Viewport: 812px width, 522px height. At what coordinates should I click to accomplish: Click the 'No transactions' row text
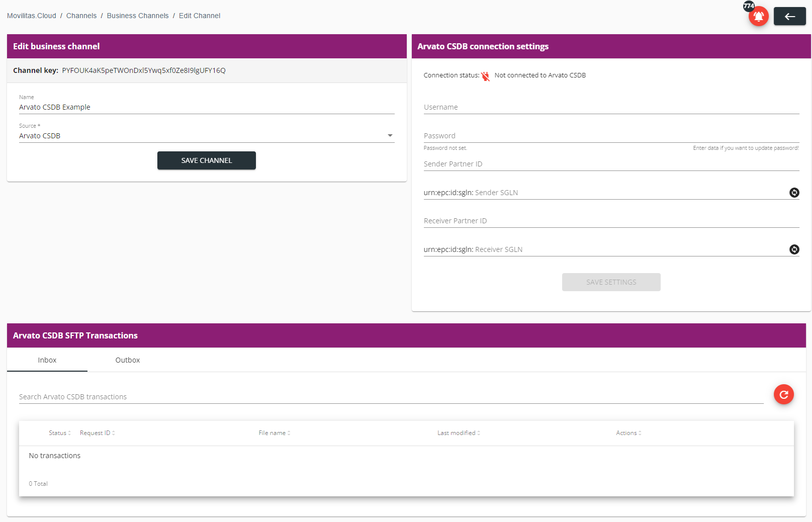coord(55,456)
